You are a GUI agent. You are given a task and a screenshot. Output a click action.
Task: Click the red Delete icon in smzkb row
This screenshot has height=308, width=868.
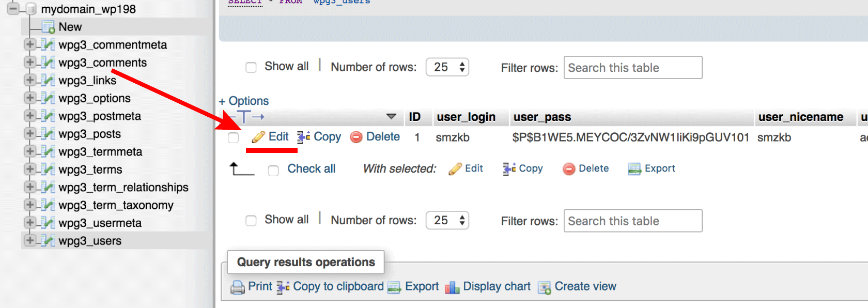click(356, 137)
